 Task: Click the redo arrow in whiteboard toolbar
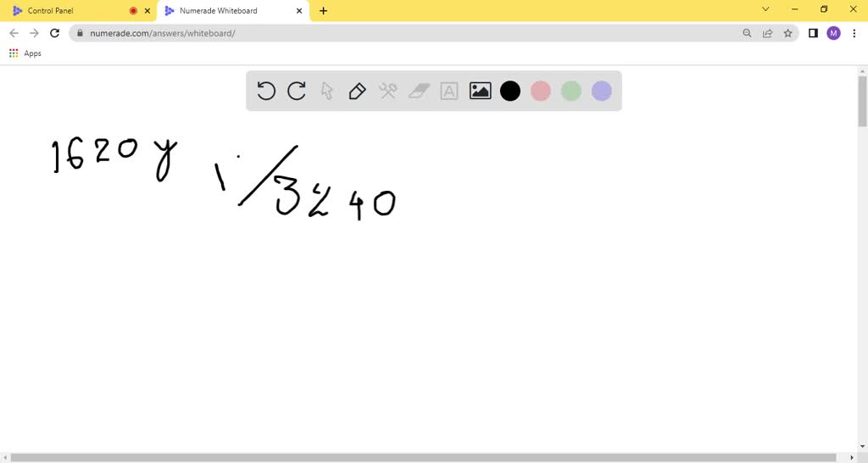(x=297, y=91)
